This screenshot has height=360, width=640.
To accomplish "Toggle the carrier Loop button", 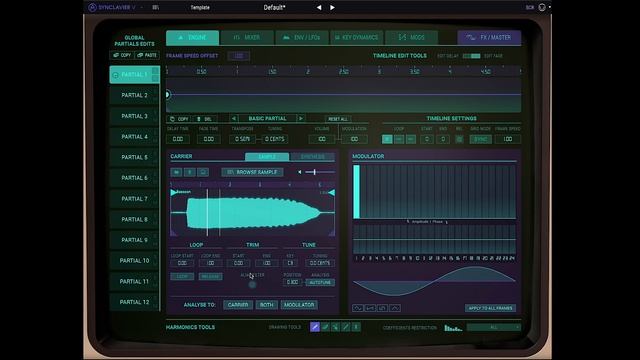I will (x=182, y=276).
